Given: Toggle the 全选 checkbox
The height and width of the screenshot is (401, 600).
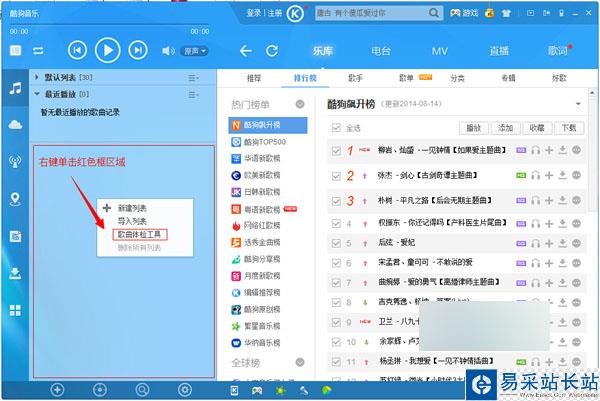Looking at the screenshot, I should (336, 128).
